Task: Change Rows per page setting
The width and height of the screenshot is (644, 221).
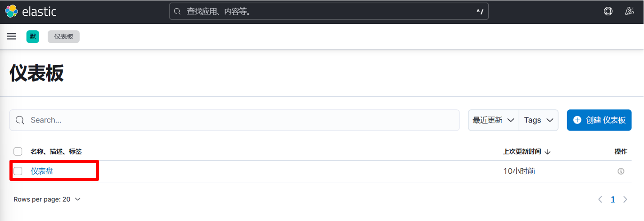Action: click(47, 199)
